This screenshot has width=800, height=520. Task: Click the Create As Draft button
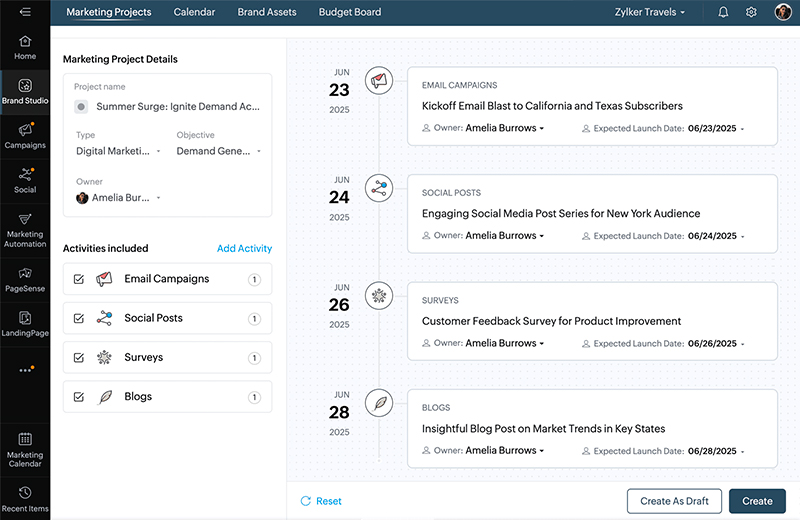coord(673,501)
